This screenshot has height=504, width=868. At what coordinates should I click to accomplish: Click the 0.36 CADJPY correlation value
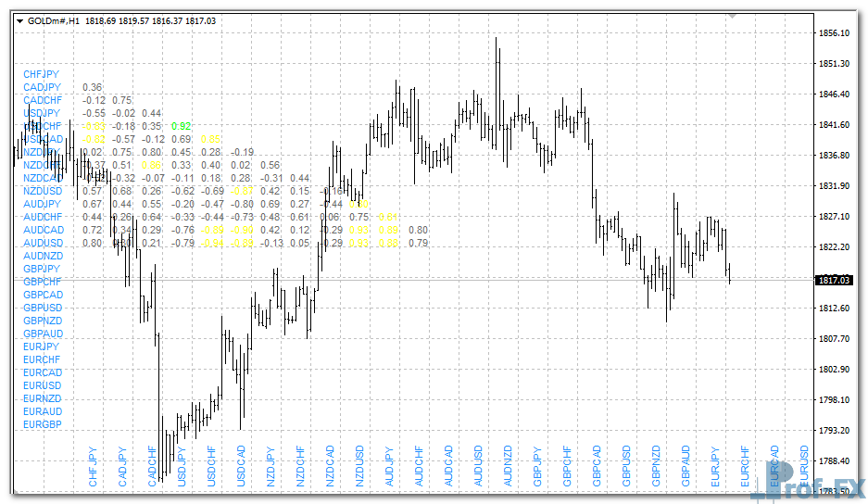click(93, 87)
